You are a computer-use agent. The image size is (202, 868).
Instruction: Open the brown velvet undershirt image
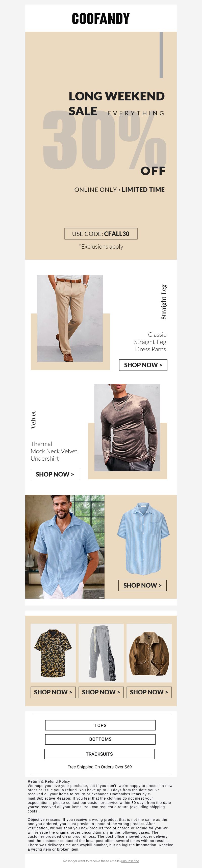point(127,428)
